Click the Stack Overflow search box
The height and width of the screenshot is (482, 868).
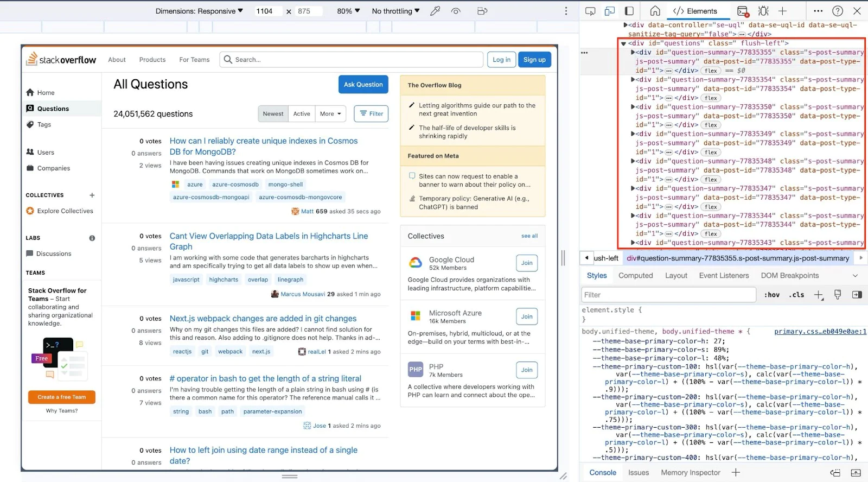click(352, 60)
